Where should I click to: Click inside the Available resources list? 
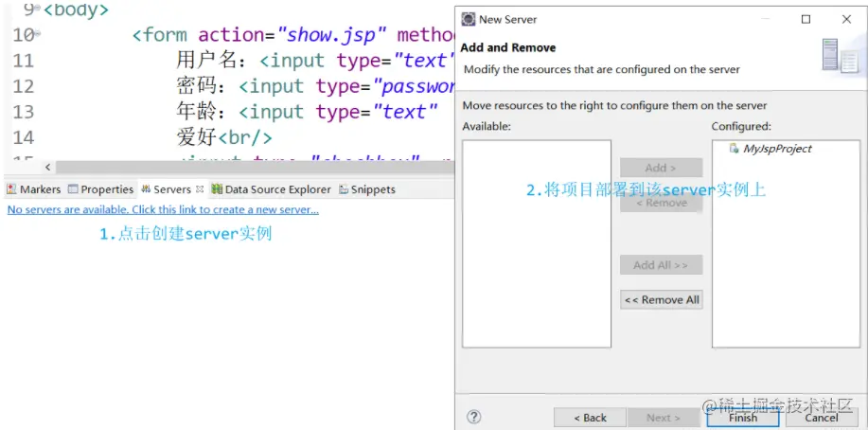coord(537,243)
